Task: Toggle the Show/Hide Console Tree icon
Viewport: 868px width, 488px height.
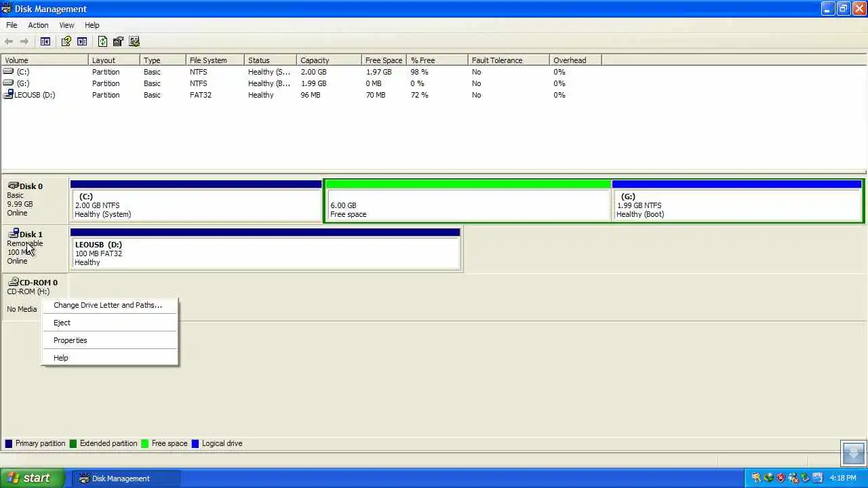Action: click(45, 41)
